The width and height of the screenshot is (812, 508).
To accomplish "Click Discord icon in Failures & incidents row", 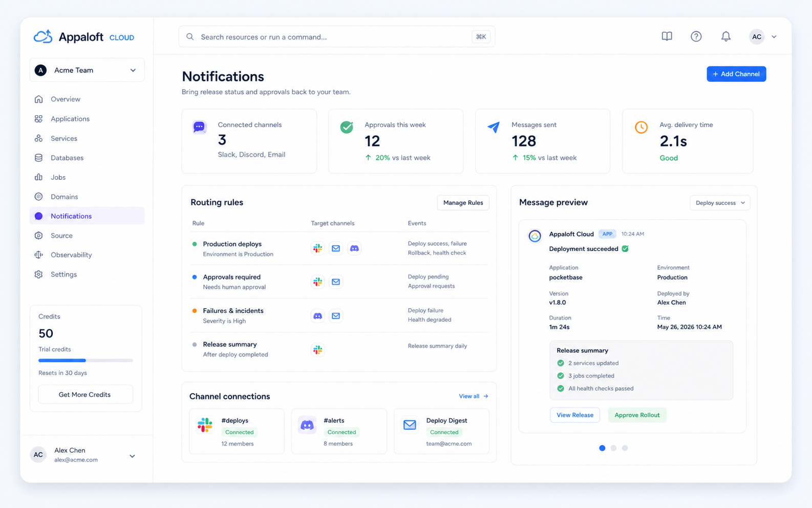I will (x=317, y=316).
